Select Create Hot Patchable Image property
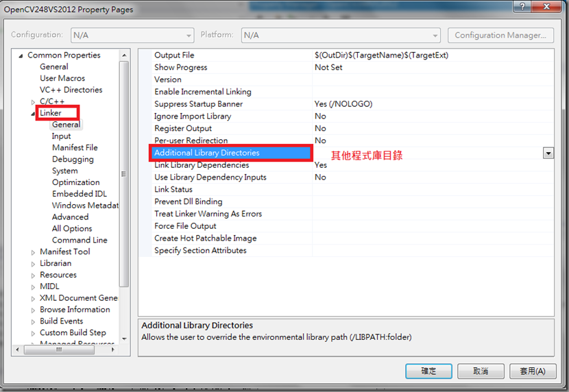This screenshot has width=569, height=392. coord(353,238)
